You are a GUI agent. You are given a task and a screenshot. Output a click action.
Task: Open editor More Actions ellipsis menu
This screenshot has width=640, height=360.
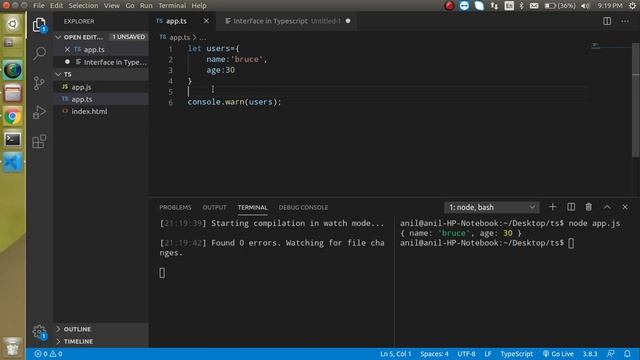pos(625,21)
